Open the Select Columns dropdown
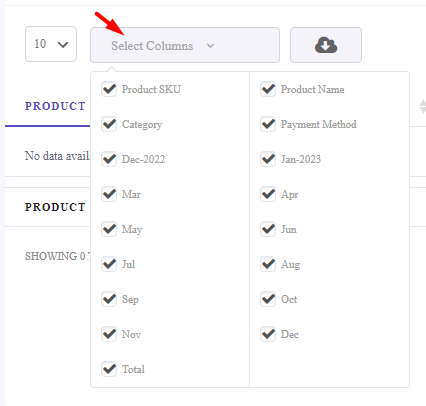The height and width of the screenshot is (406, 426). (185, 45)
